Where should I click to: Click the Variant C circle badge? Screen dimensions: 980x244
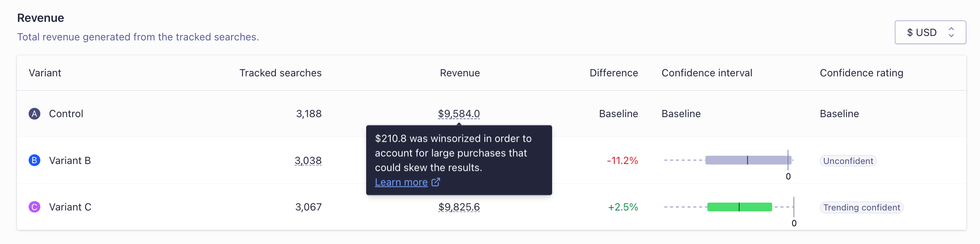(x=34, y=207)
